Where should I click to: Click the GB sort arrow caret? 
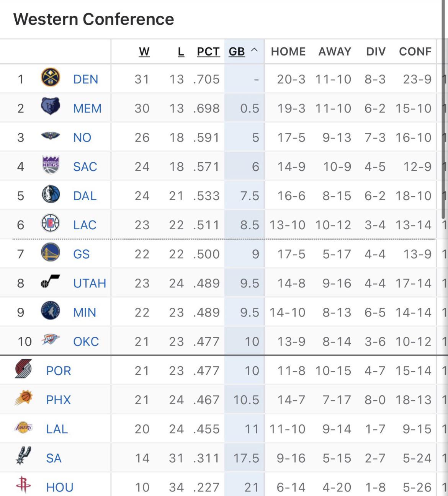click(x=254, y=51)
